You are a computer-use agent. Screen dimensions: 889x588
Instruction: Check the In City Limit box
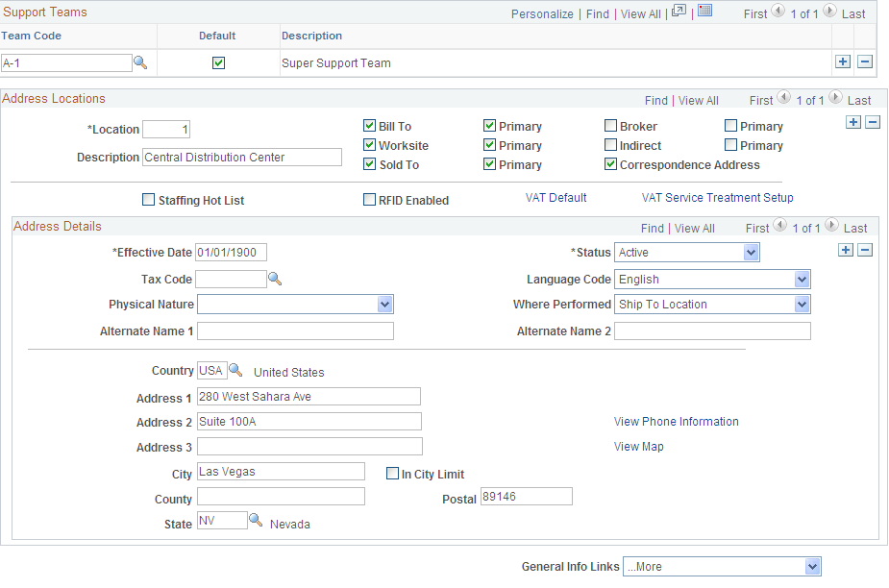point(392,473)
